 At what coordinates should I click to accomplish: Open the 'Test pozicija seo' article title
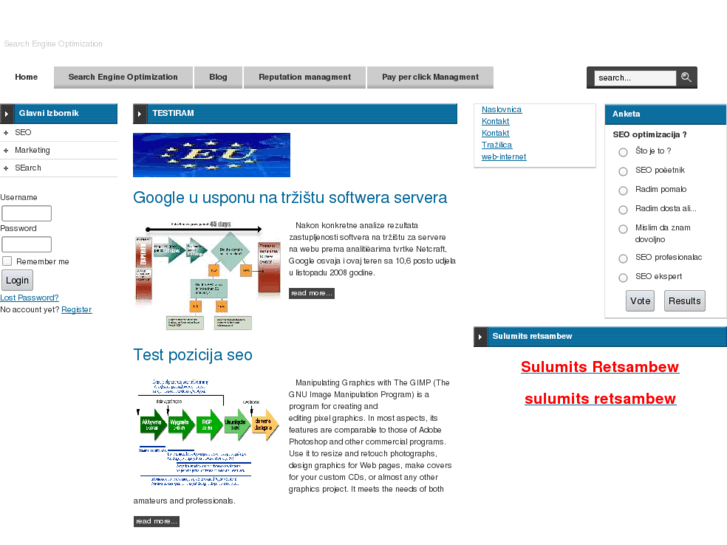tap(193, 355)
